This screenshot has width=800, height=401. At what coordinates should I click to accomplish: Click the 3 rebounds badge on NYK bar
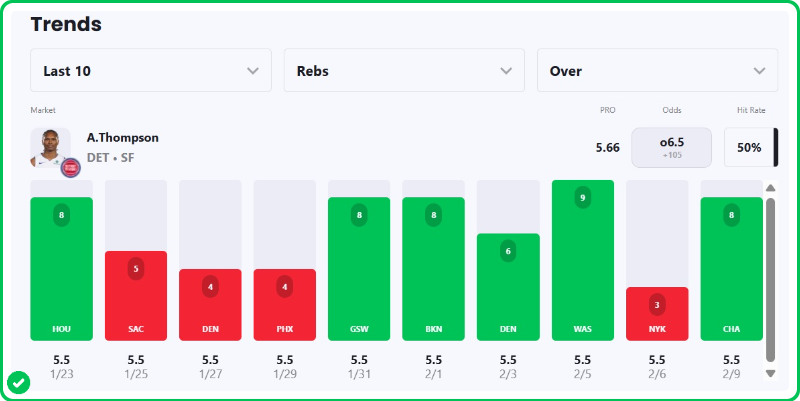[657, 304]
